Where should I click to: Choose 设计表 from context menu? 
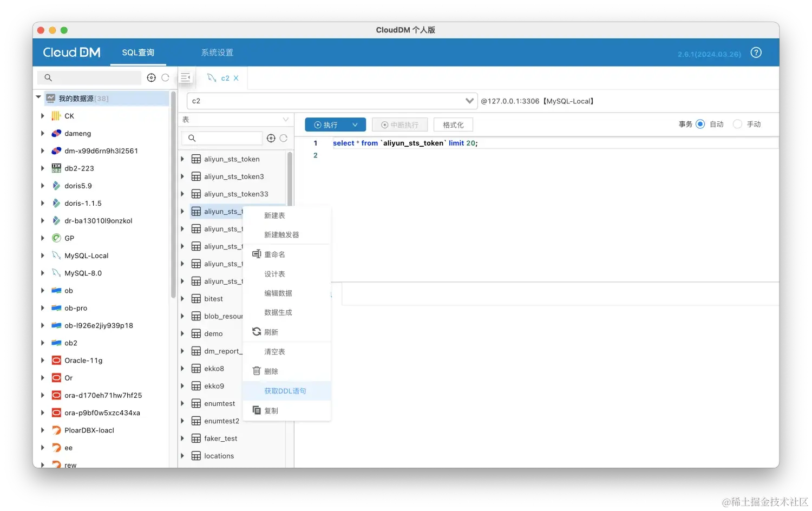tap(287, 274)
